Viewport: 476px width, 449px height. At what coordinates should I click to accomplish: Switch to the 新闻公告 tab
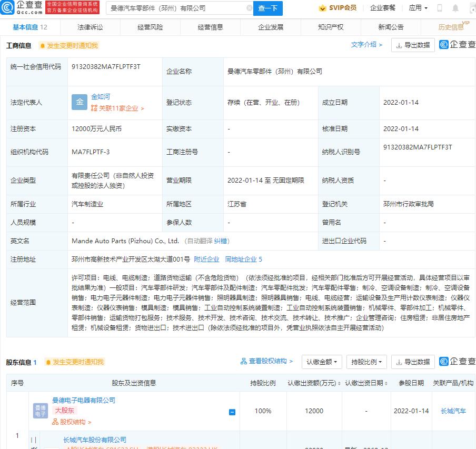[391, 27]
